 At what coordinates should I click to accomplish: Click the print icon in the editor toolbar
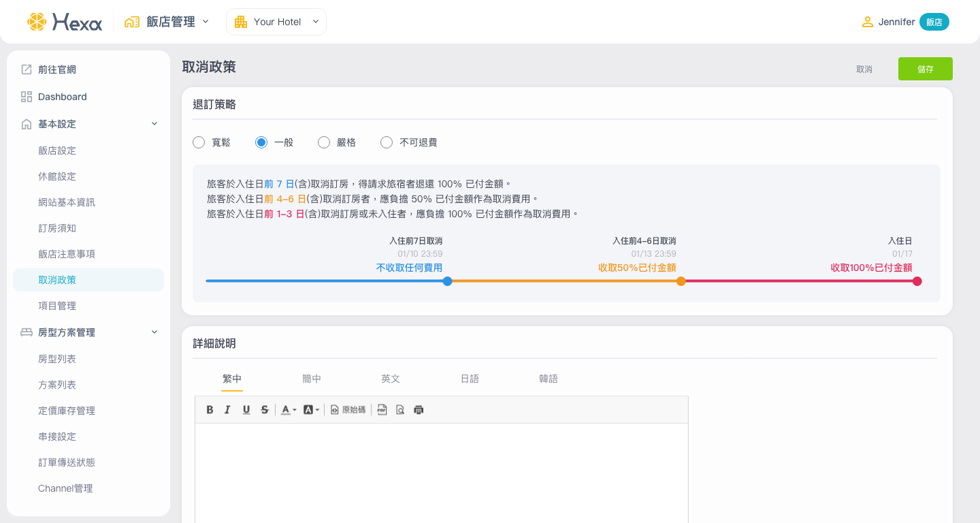[x=419, y=410]
